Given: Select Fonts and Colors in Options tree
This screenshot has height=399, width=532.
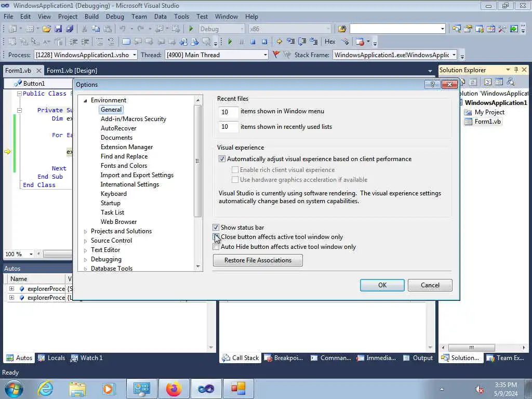Looking at the screenshot, I should (x=124, y=166).
